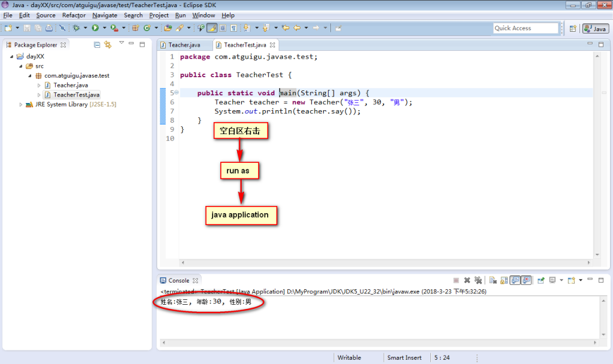Click Display Selected Console icon
Viewport: 613px width, 364px height.
tap(553, 280)
